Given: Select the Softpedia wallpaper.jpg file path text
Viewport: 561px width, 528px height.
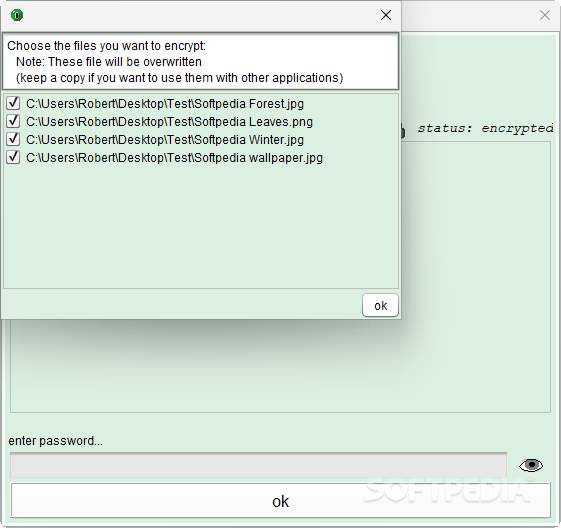Looking at the screenshot, I should click(174, 158).
